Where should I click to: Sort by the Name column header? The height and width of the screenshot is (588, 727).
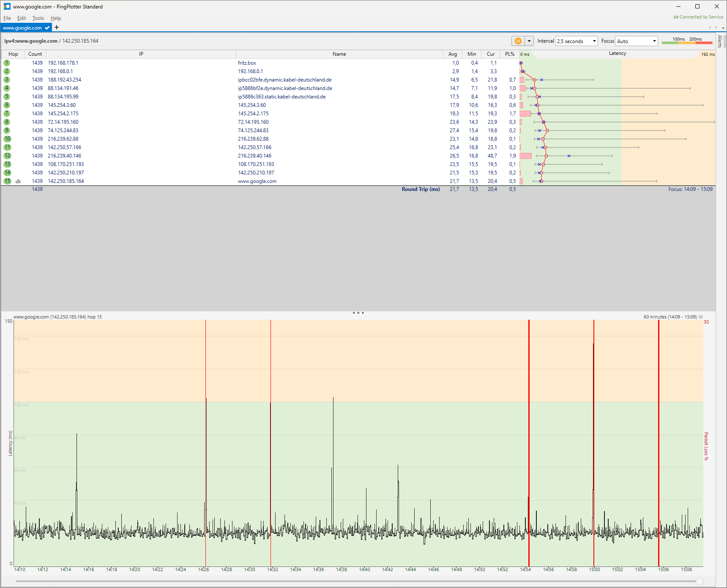pyautogui.click(x=339, y=54)
